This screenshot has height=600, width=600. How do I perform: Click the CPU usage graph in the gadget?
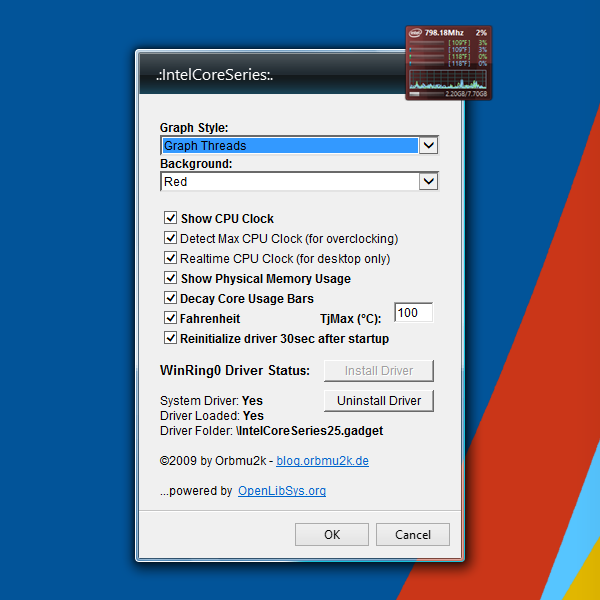[448, 80]
